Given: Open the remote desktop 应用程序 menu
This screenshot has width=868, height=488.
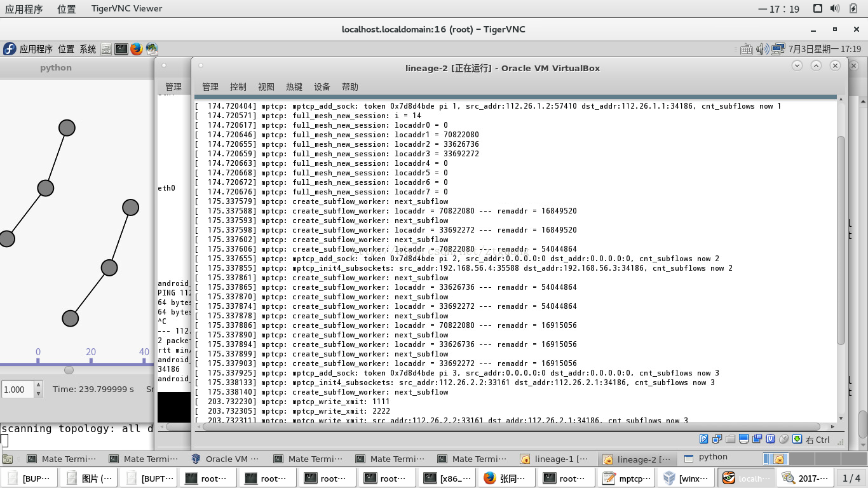Looking at the screenshot, I should 36,49.
